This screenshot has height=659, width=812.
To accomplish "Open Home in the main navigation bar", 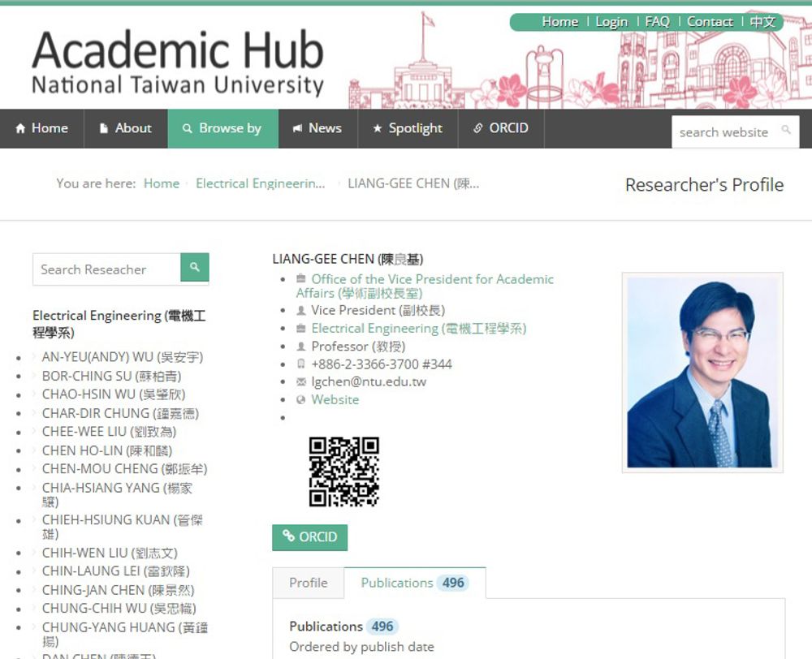I will point(42,128).
